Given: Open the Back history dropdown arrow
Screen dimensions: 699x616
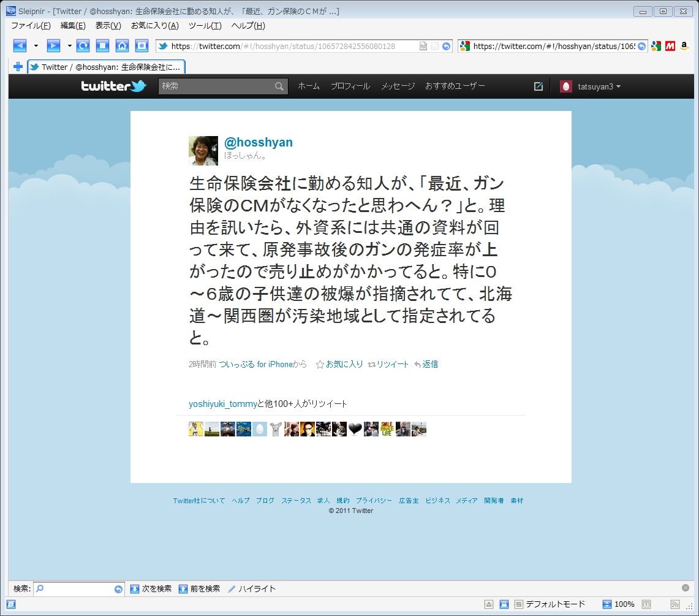Looking at the screenshot, I should tap(36, 45).
